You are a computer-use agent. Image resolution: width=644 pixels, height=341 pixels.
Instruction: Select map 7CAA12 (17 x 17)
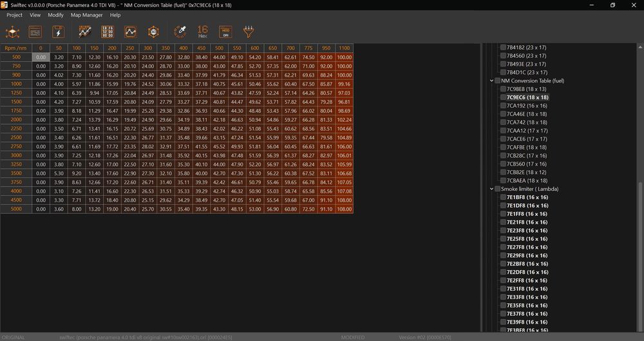(527, 131)
